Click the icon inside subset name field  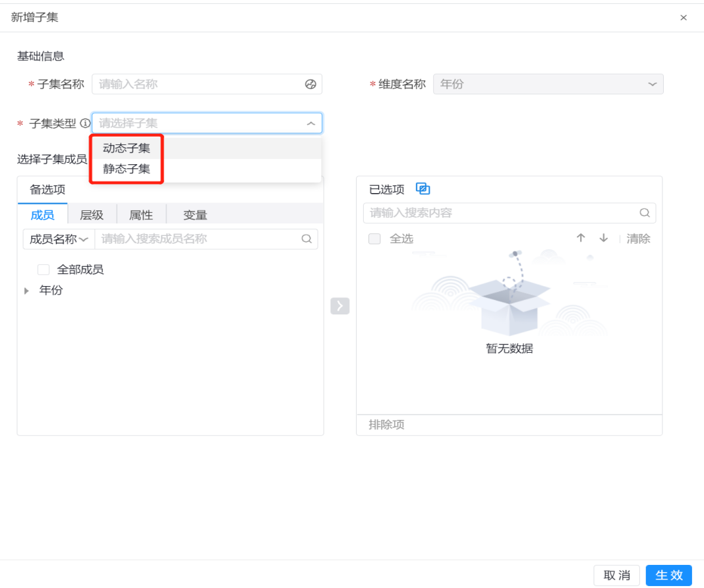click(310, 84)
